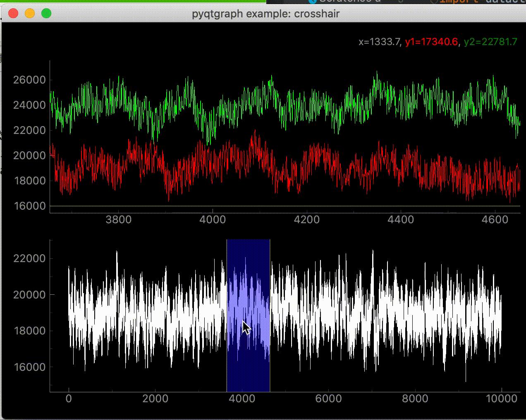Click the 10000 tick on lower x-axis
The image size is (526, 420).
pyautogui.click(x=501, y=398)
